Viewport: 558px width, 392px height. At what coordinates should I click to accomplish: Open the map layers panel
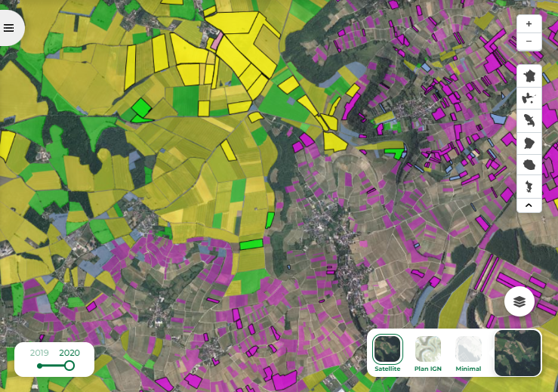click(519, 301)
